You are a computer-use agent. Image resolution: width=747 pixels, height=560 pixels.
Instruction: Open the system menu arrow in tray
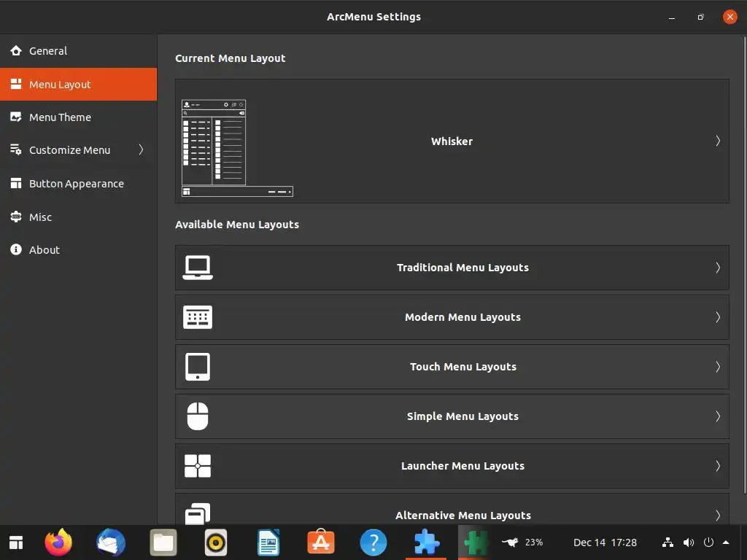pyautogui.click(x=726, y=542)
